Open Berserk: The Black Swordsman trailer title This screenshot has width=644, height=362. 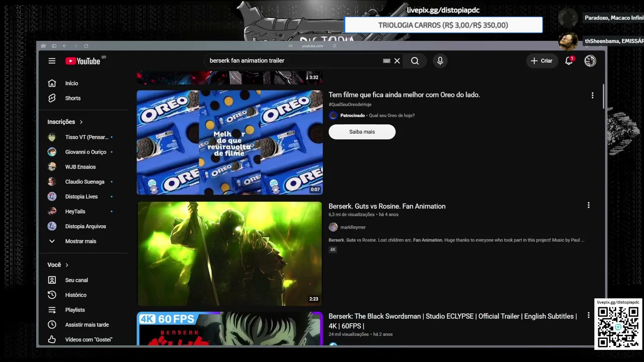coord(453,321)
